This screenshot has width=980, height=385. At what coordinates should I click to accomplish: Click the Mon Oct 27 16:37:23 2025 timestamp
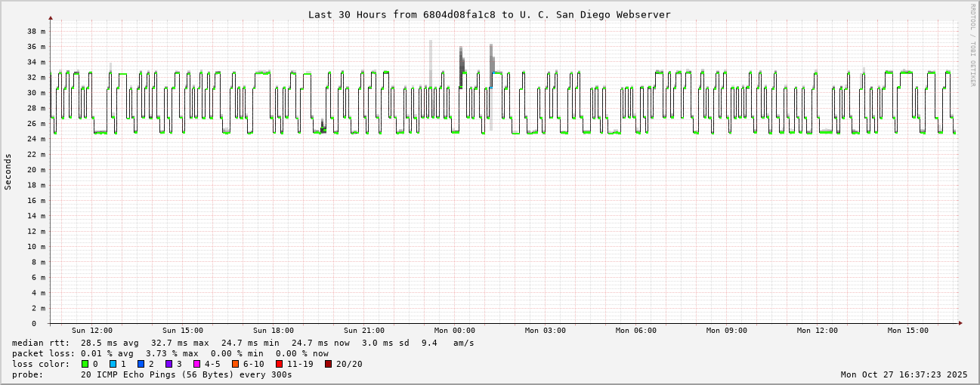click(904, 374)
